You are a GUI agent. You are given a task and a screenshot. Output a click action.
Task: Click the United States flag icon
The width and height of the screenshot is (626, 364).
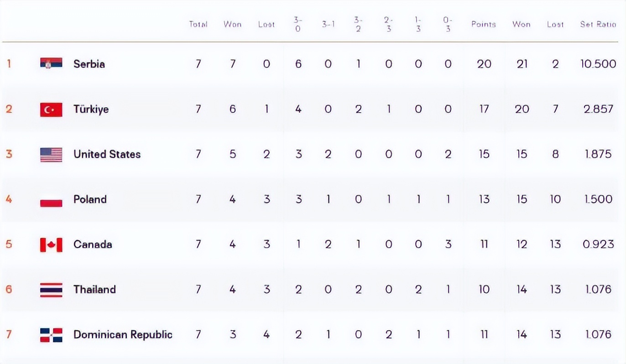[51, 155]
